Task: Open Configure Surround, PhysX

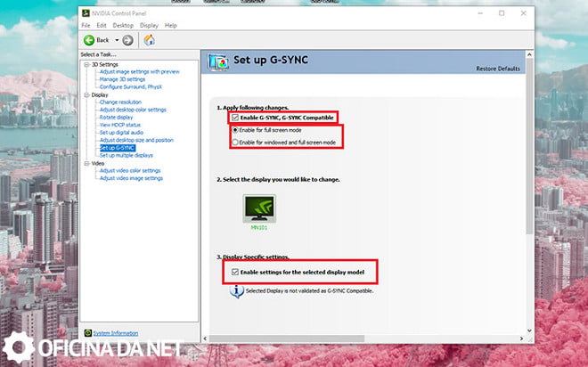Action: click(130, 87)
